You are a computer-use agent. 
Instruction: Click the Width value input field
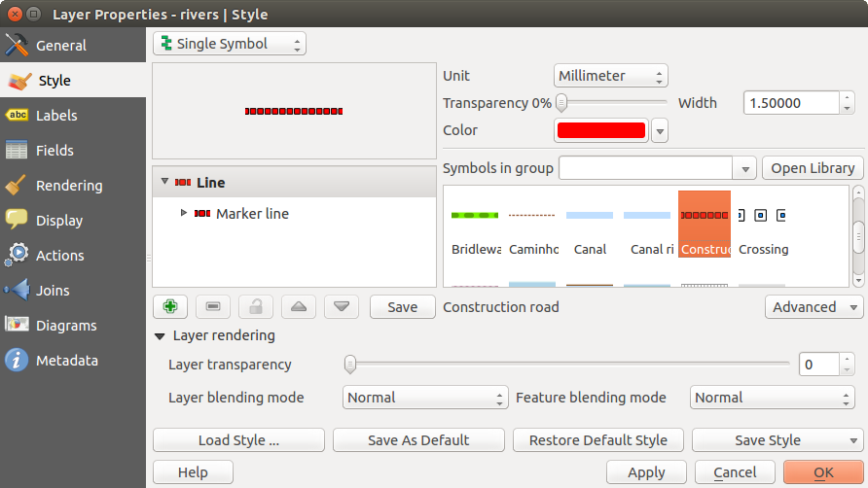(x=790, y=103)
